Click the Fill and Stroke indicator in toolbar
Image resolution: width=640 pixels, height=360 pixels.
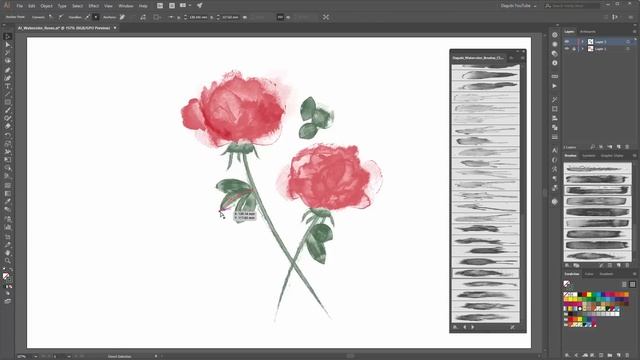point(7,278)
